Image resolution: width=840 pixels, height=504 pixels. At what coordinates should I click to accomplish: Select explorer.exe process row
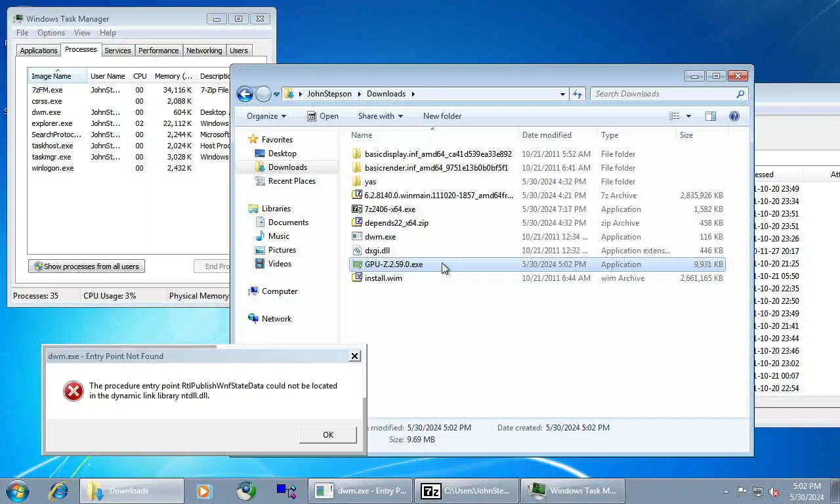pyautogui.click(x=129, y=123)
